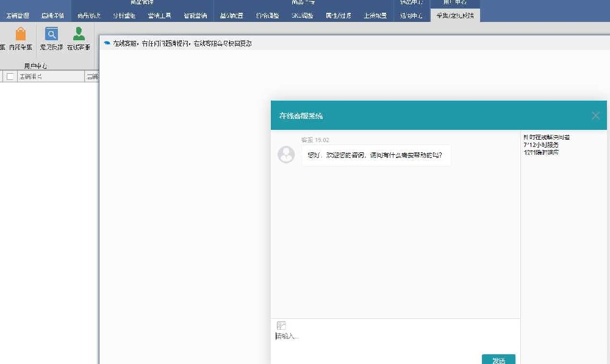Viewport: 610px width, 364px height.
Task: Click the 发送 send button
Action: pyautogui.click(x=498, y=360)
